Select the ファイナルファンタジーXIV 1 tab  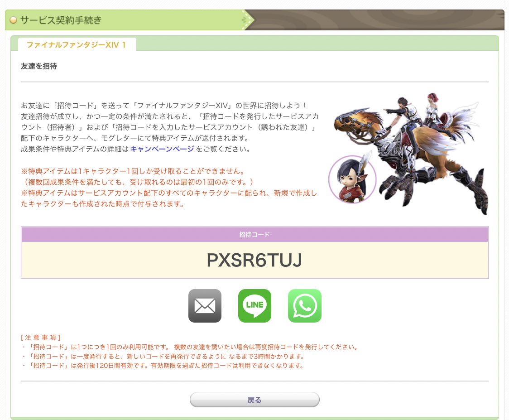coord(77,44)
